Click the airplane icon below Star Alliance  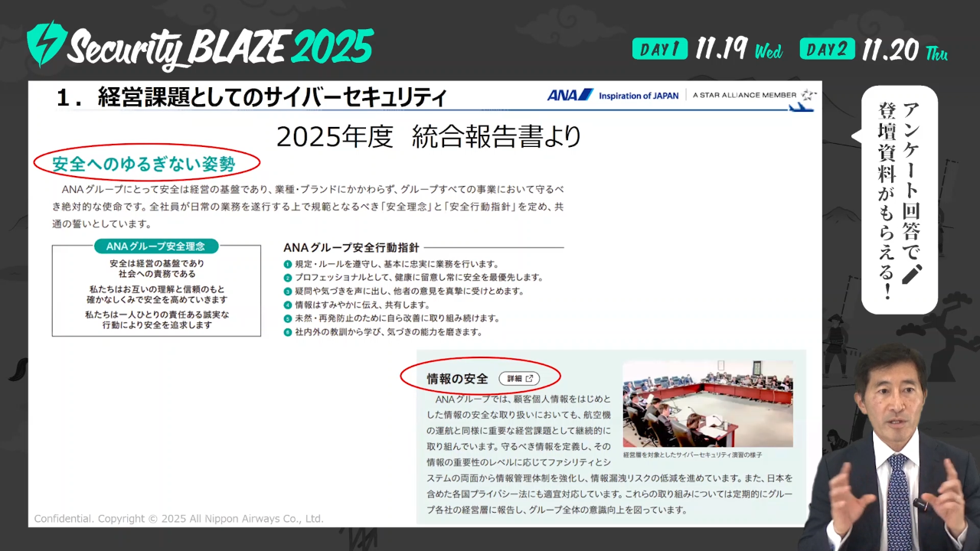801,106
